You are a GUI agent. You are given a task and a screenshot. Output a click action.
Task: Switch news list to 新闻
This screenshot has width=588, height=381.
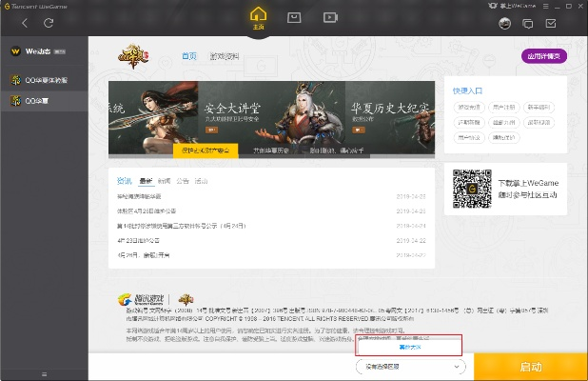click(165, 181)
